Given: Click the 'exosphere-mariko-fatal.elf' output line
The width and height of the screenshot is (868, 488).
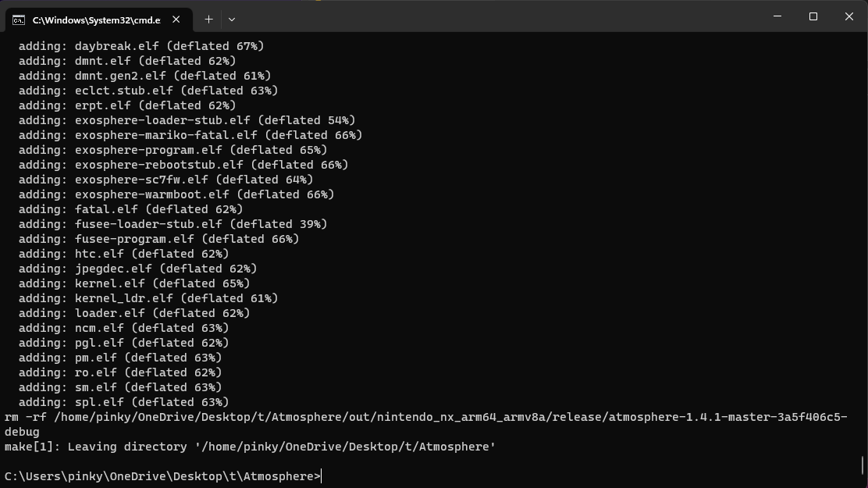Looking at the screenshot, I should (190, 135).
